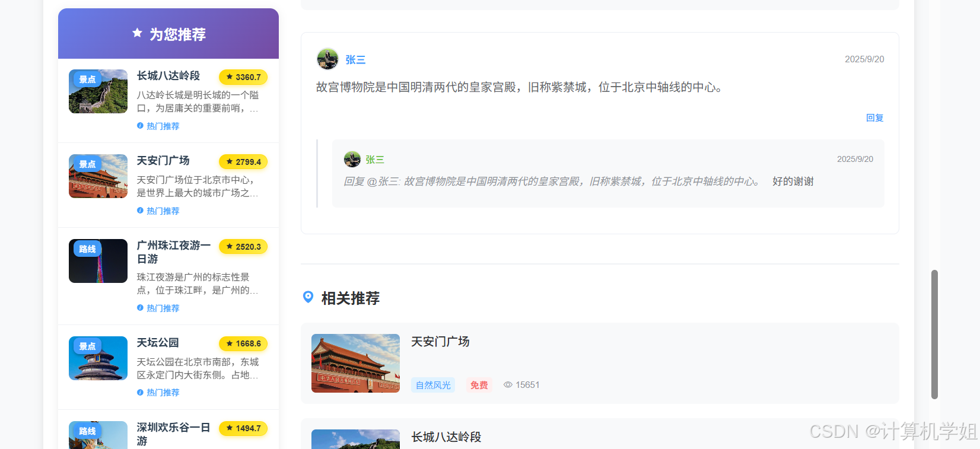Click 路线 badge on 广州珠江夜游 image
Viewport: 980px width, 449px height.
87,249
